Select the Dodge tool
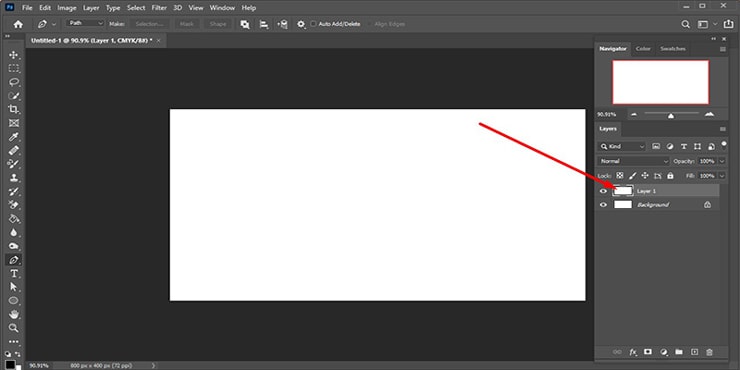Viewport: 740px width, 370px height. pos(14,246)
